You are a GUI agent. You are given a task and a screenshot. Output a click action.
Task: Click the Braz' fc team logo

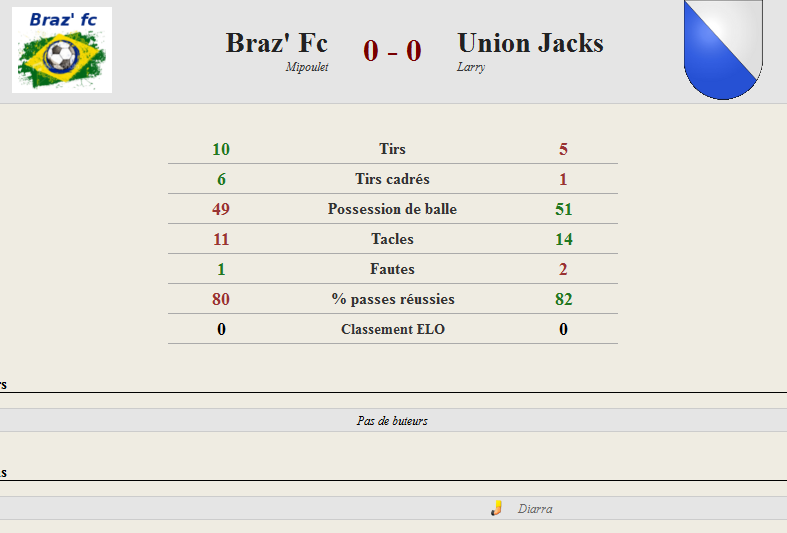tap(62, 50)
